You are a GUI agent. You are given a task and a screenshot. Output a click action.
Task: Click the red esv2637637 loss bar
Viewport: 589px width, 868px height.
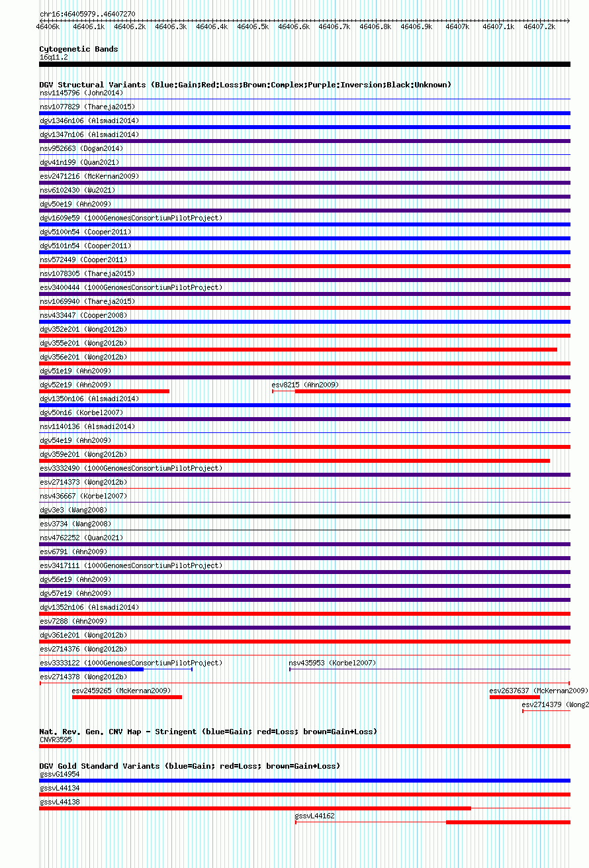click(x=515, y=697)
